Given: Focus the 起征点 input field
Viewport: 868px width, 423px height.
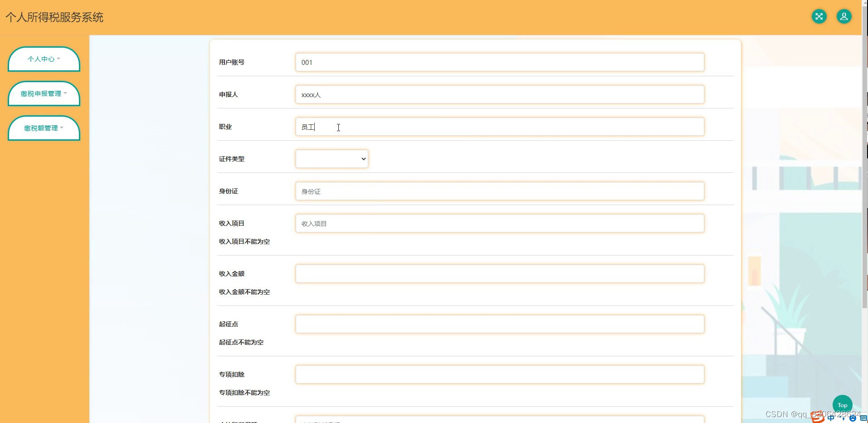Looking at the screenshot, I should click(500, 324).
